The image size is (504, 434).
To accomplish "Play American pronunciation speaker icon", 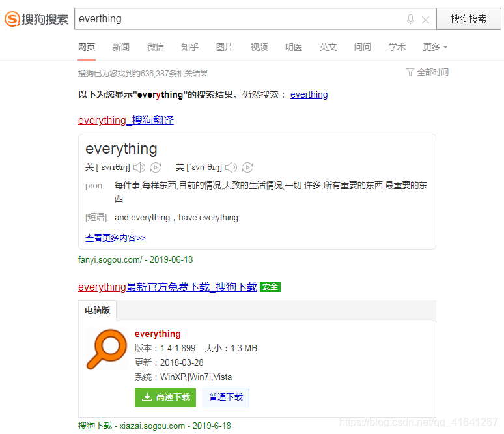I will [x=231, y=167].
